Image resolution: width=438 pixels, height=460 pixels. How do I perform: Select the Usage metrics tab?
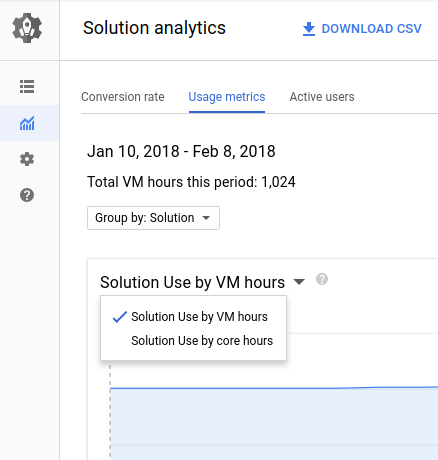pyautogui.click(x=227, y=97)
